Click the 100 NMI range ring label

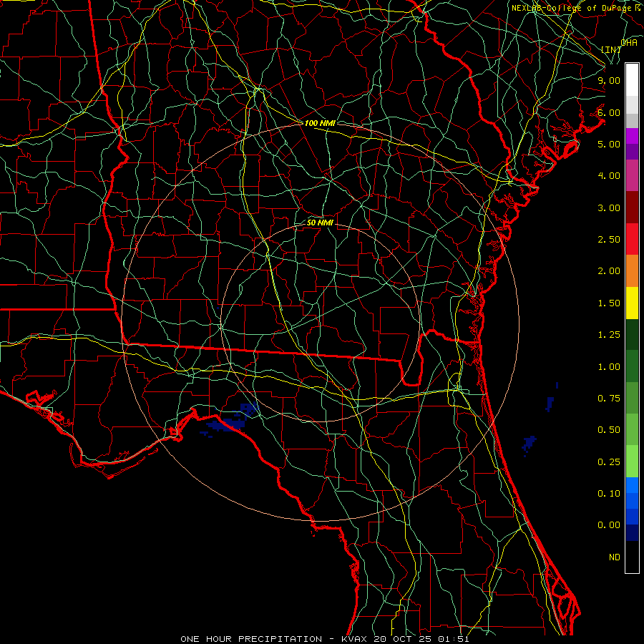point(320,123)
